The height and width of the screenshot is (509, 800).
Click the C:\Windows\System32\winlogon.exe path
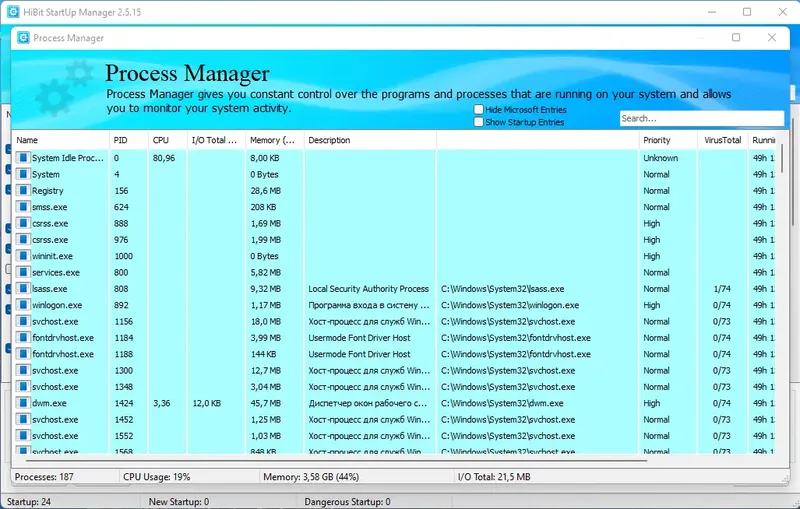coord(510,305)
